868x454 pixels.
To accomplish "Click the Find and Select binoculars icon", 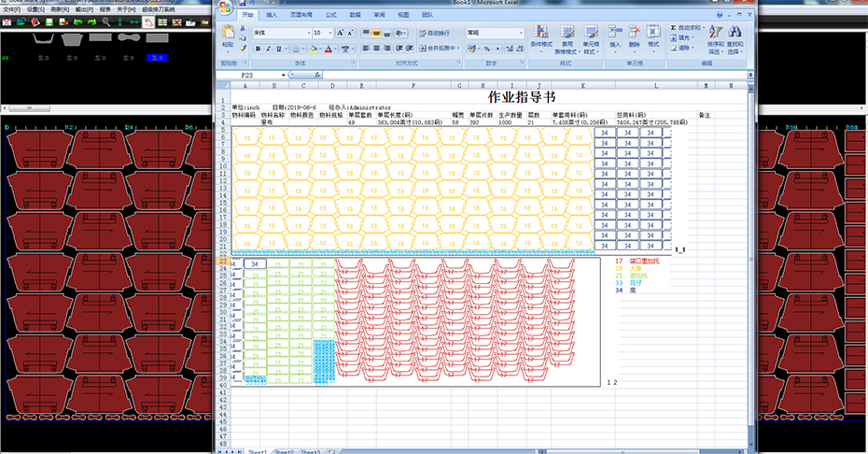I will (x=736, y=33).
